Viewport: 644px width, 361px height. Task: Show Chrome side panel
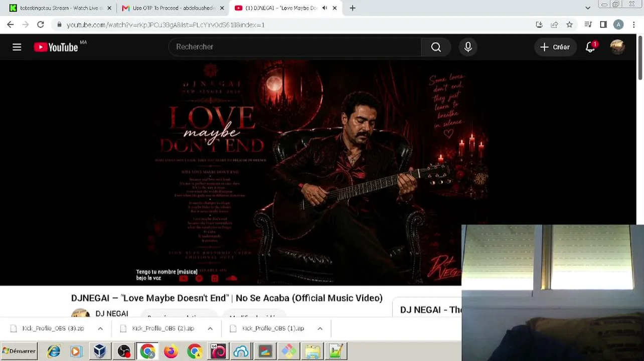point(603,25)
